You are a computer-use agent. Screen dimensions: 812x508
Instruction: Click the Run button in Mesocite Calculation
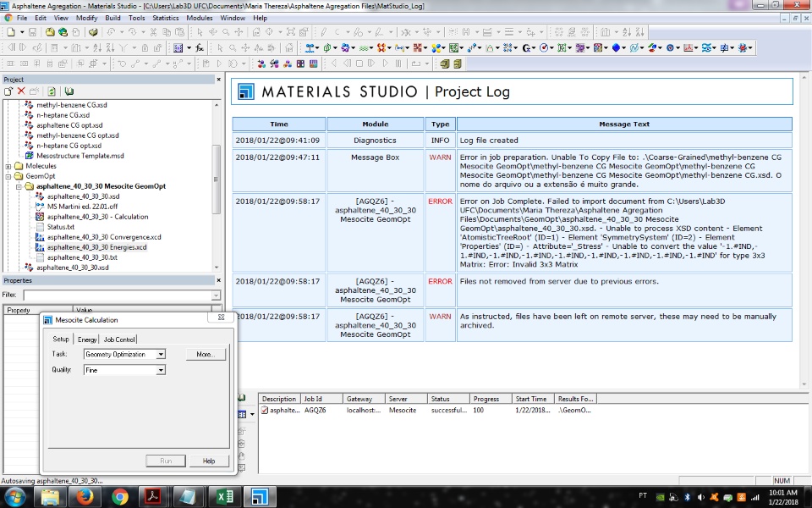(166, 461)
